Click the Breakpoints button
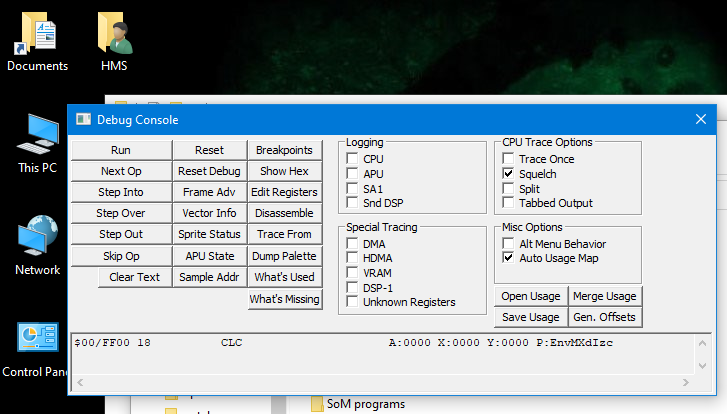This screenshot has height=414, width=727. coord(285,150)
